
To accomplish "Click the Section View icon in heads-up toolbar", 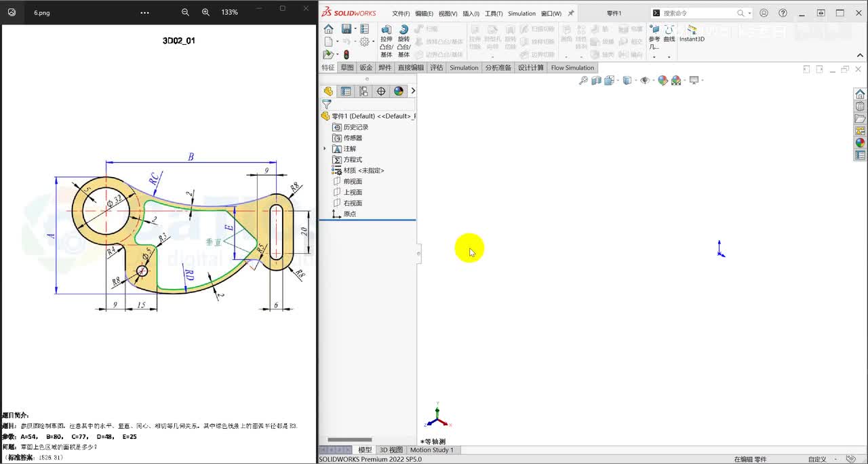I will point(596,80).
